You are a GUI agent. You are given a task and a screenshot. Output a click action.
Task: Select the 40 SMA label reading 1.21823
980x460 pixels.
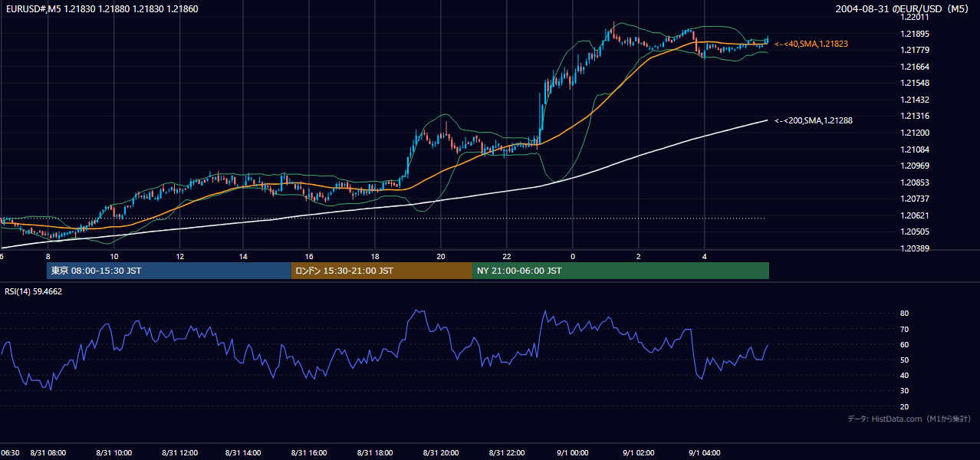[811, 44]
